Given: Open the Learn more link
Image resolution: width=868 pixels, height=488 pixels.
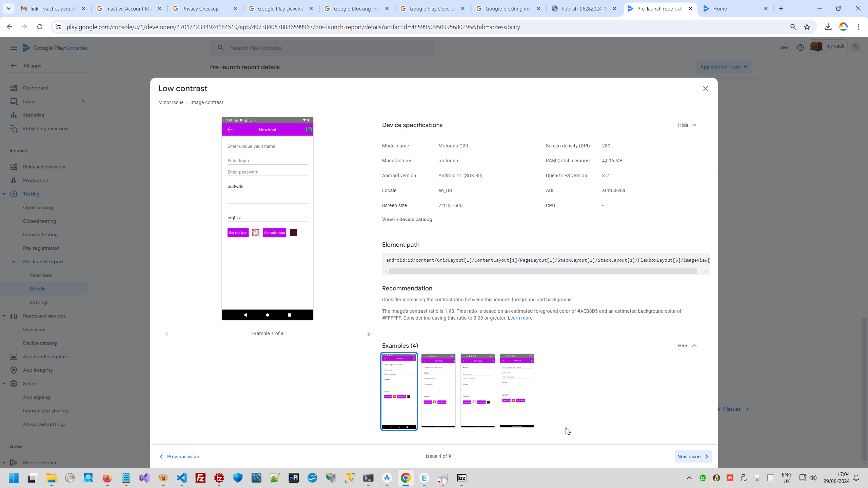Looking at the screenshot, I should 520,318.
